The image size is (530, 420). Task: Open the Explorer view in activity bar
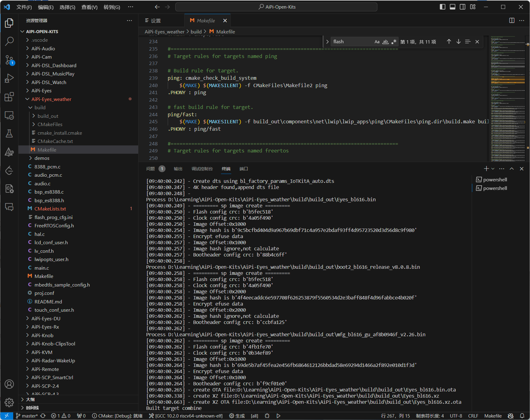(9, 23)
